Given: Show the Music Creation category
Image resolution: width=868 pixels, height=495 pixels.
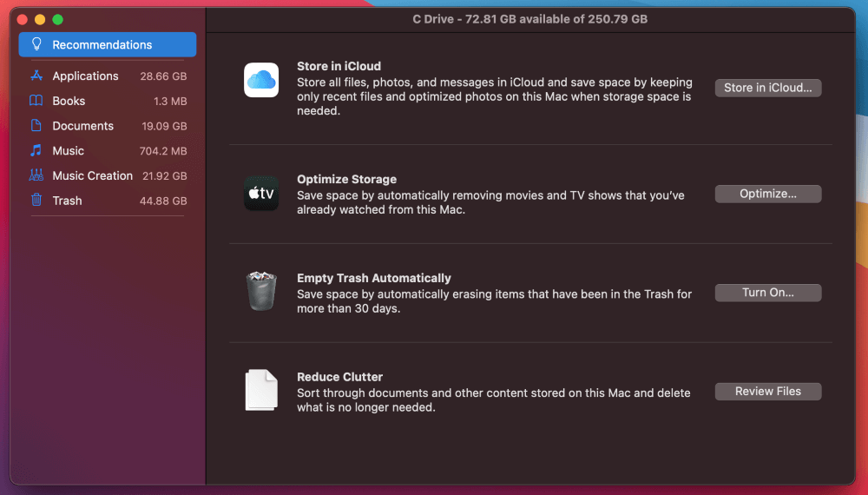Looking at the screenshot, I should [x=92, y=175].
